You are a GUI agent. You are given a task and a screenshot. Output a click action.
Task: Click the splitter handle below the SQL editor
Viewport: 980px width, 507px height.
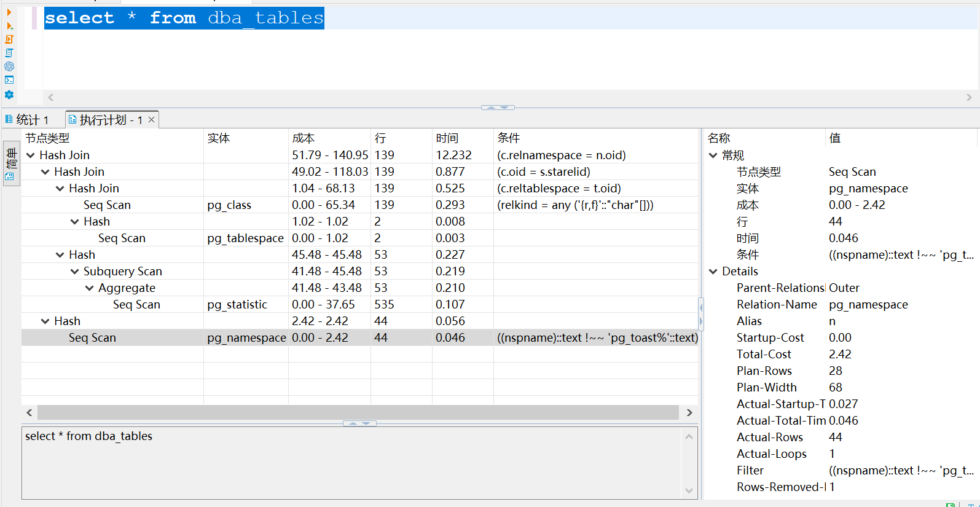498,108
